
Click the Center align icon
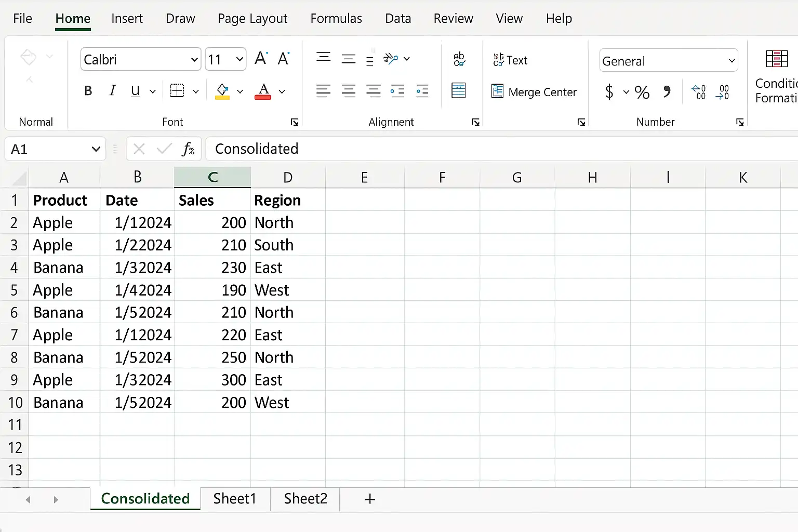coord(349,91)
